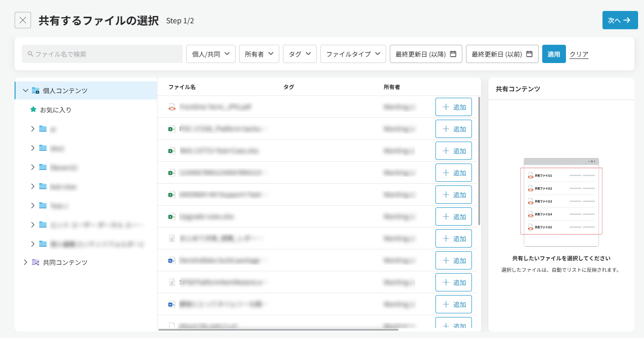Select the 個人コンテンツ tree label

[x=65, y=90]
